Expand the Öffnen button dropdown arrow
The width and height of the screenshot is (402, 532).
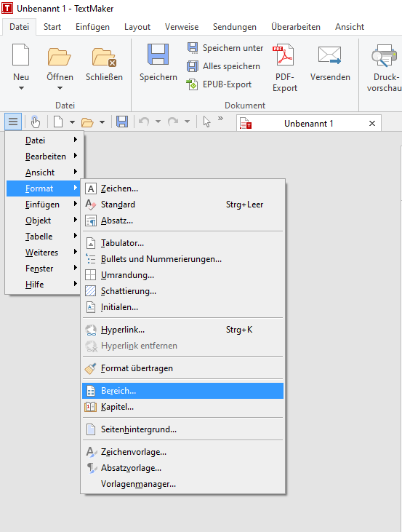pos(60,88)
